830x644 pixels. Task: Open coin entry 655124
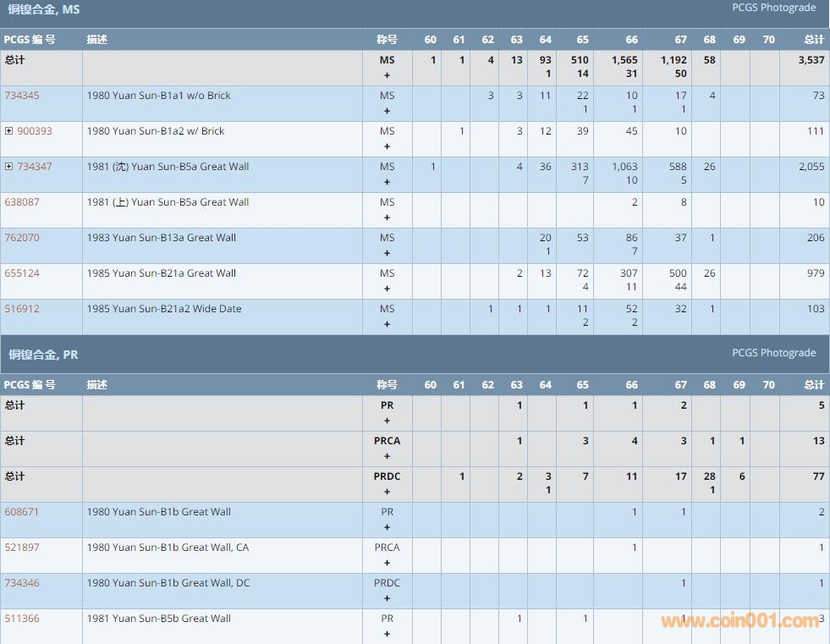(22, 273)
